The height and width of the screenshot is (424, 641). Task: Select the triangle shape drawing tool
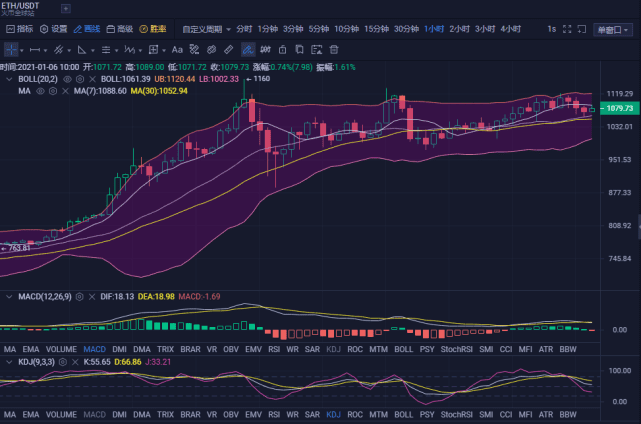pos(82,50)
